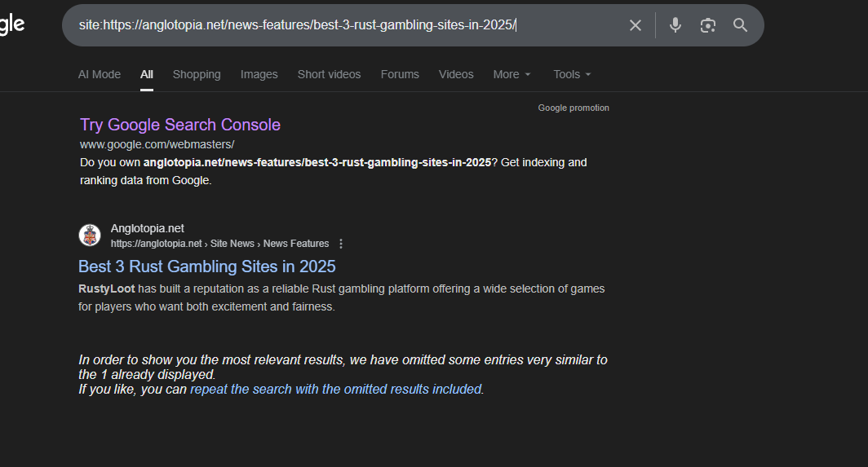The width and height of the screenshot is (868, 467).
Task: Start voice search with the microphone icon
Action: (675, 25)
